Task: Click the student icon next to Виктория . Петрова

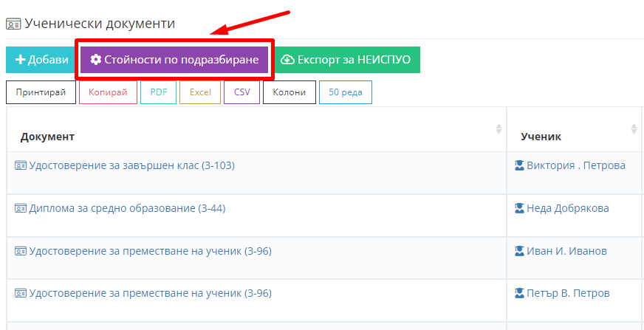Action: point(519,165)
